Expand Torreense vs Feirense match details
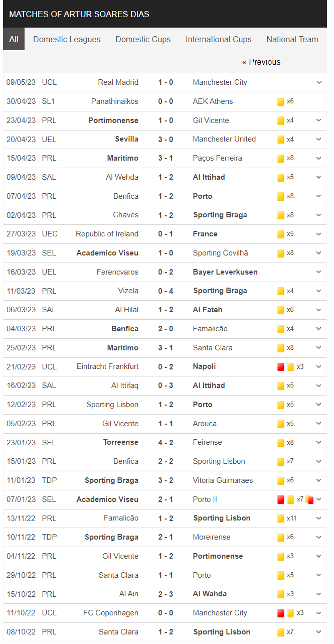 [x=319, y=443]
